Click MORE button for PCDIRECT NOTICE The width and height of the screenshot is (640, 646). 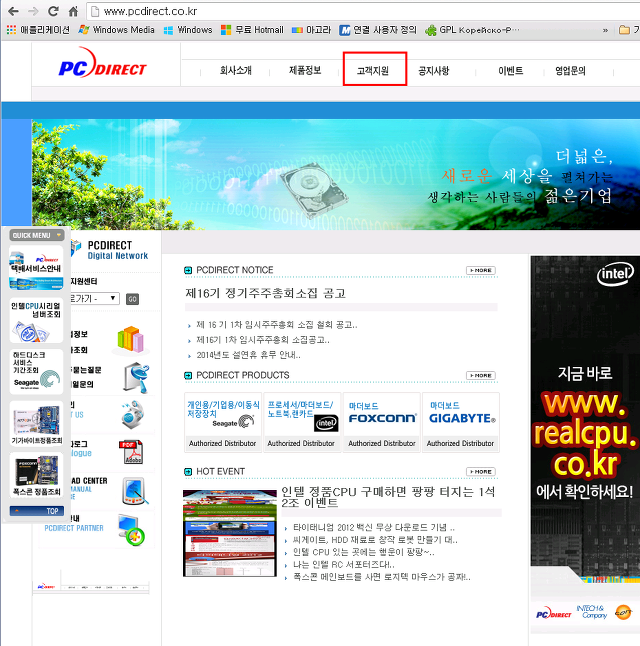[481, 270]
